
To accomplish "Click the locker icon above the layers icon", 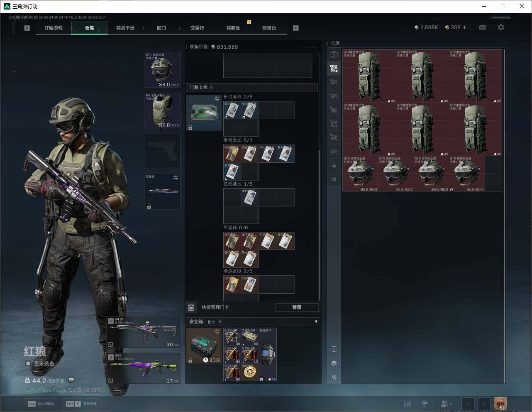I will 334,349.
